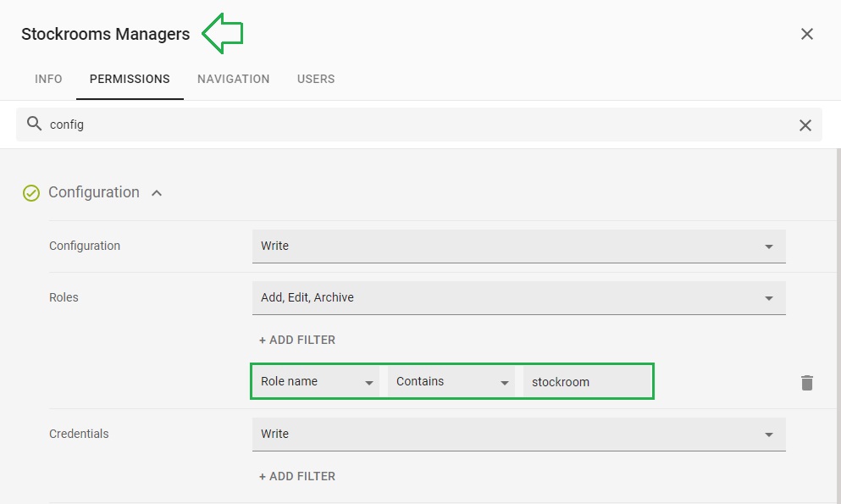
Task: Delete the Role name filter with trash icon
Action: pyautogui.click(x=806, y=383)
